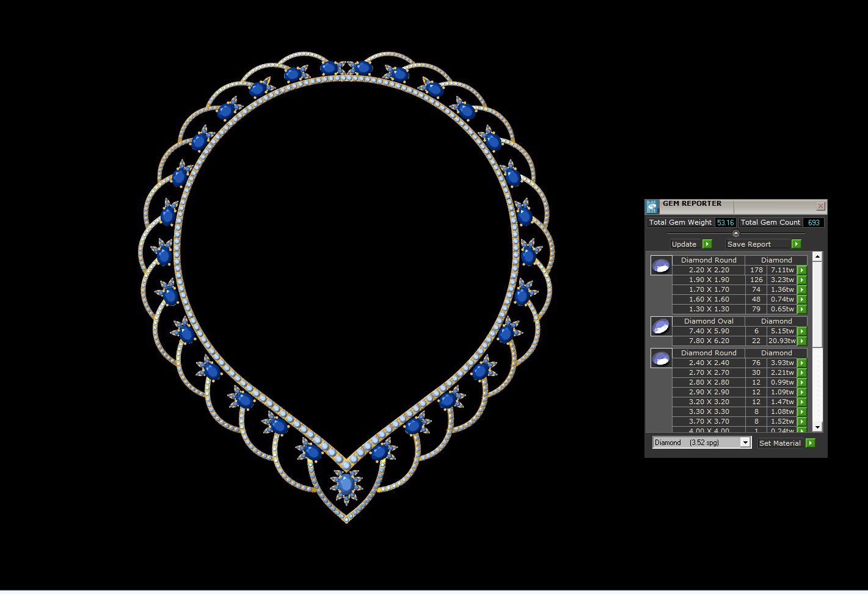Click the green arrow on the 7.80 X 6.20 row
The image size is (868, 594).
[x=802, y=341]
